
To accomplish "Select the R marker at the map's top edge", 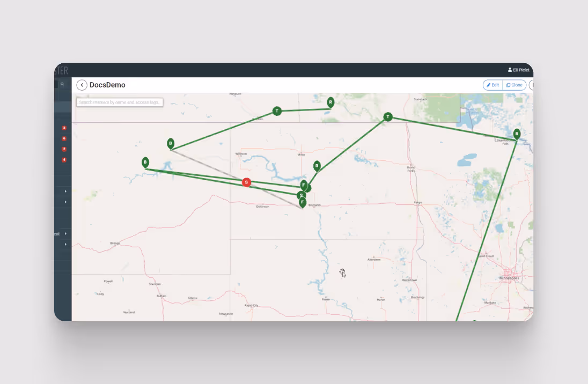I will [x=330, y=103].
